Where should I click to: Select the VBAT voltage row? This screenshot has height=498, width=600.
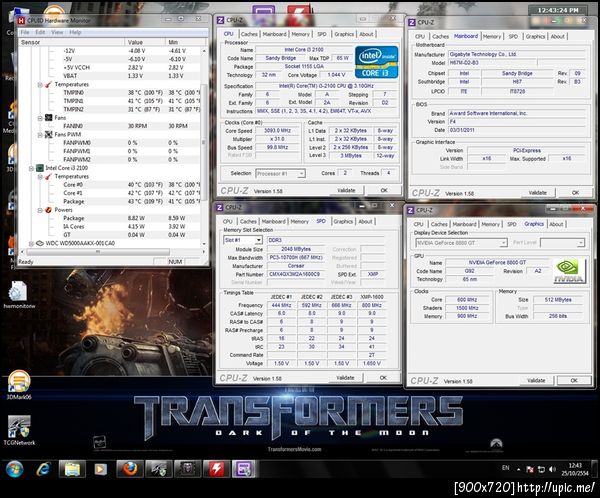coord(109,76)
